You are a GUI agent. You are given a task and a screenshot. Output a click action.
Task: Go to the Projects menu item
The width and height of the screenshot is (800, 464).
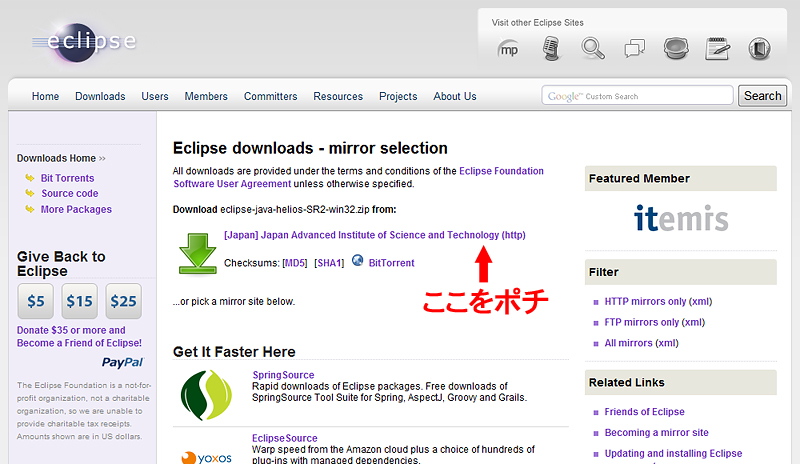[398, 96]
